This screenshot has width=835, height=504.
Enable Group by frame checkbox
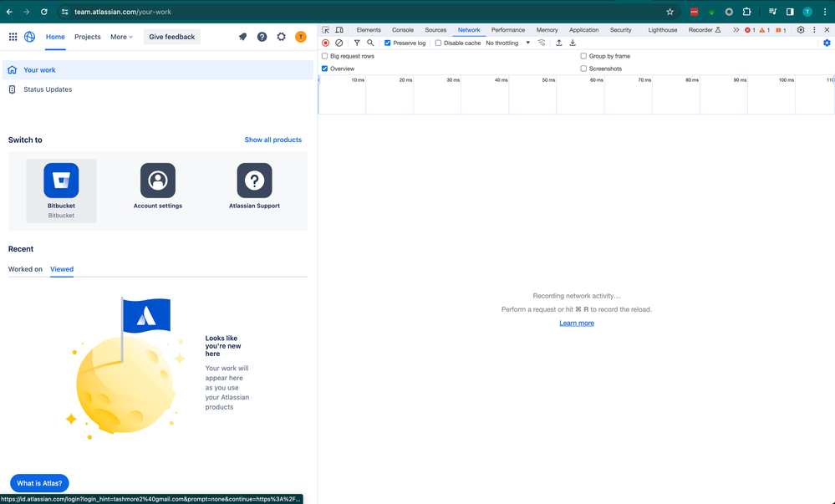tap(583, 56)
